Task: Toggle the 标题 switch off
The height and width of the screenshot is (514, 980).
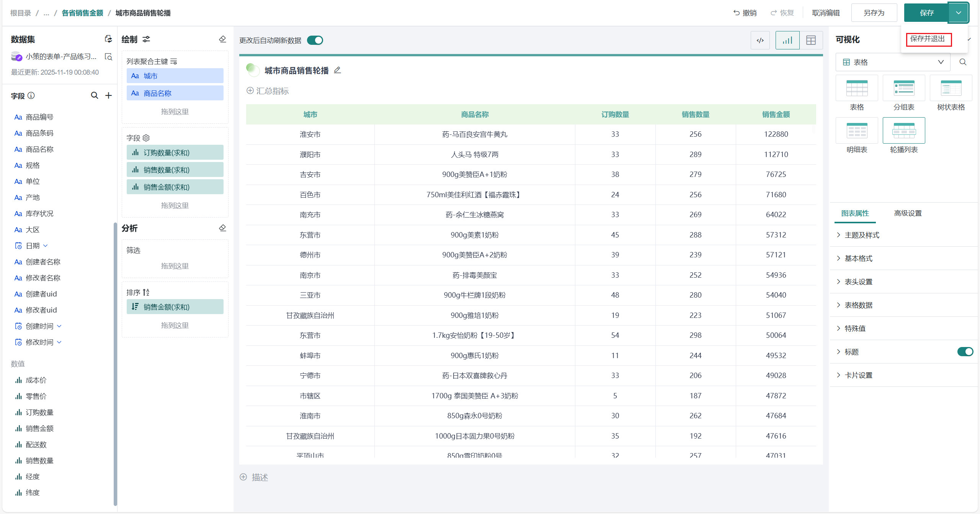Action: (965, 352)
